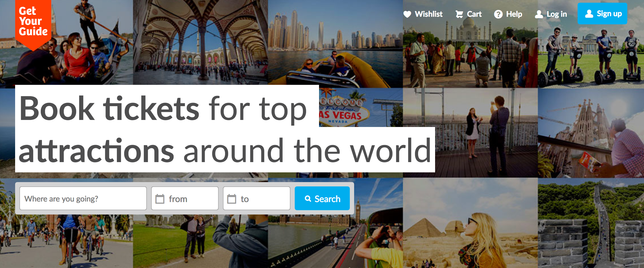Click the blue Search button
Image resolution: width=644 pixels, height=268 pixels.
(322, 198)
